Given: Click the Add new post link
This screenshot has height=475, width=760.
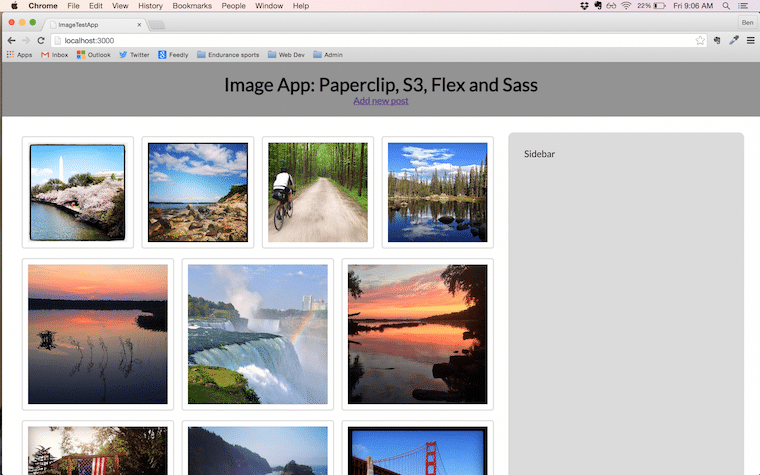Looking at the screenshot, I should (x=380, y=101).
